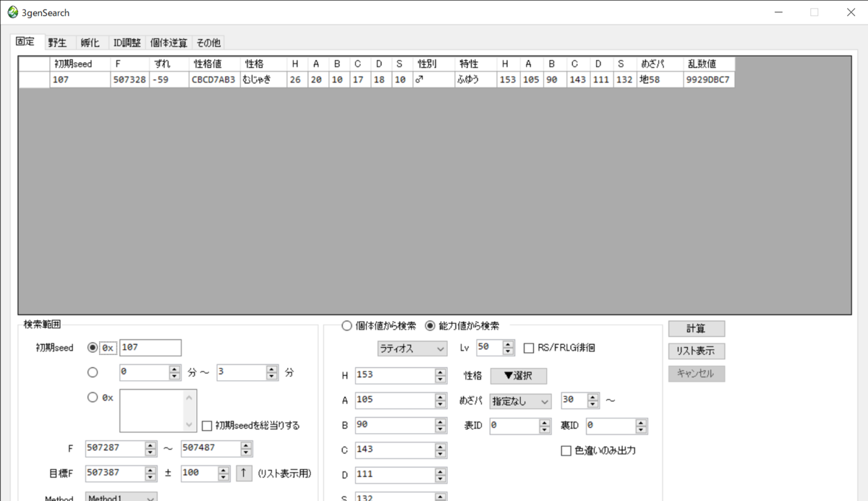
Task: Click the minutes end 3 stepper
Action: pyautogui.click(x=247, y=372)
